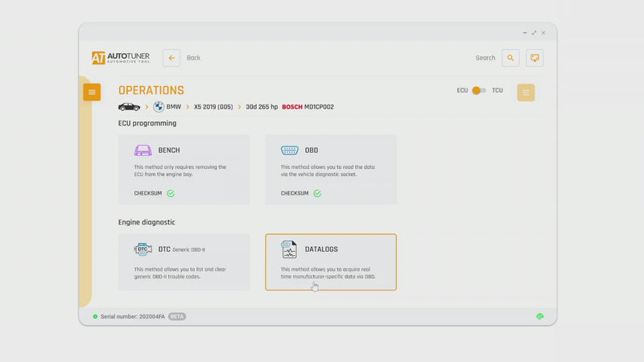Screen dimensions: 644x362
Task: Click the BETA badge beside serial number
Action: click(x=177, y=316)
